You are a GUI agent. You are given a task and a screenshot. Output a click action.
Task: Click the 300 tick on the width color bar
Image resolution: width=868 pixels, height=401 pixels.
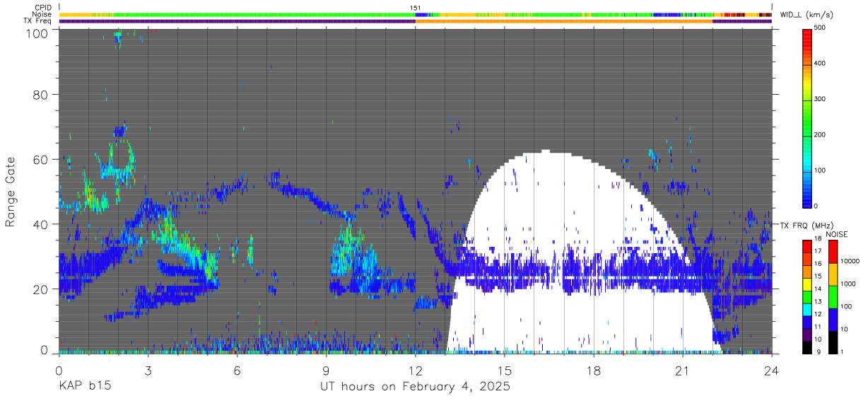coord(821,99)
